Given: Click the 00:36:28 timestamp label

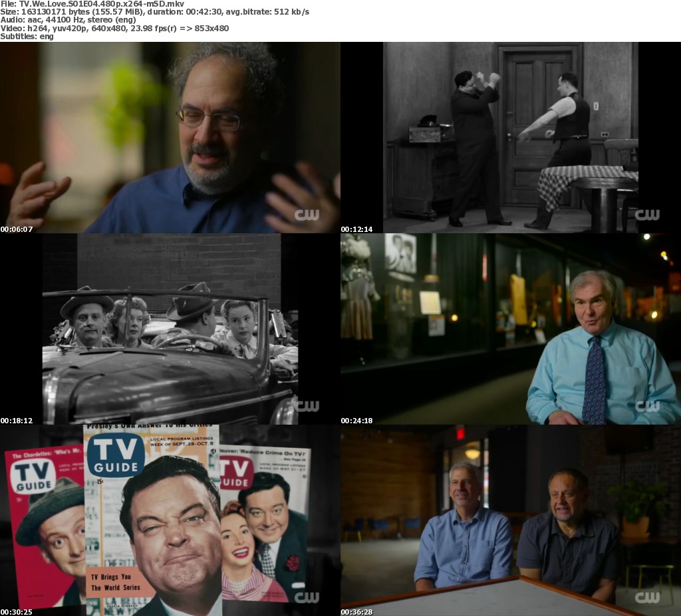Looking at the screenshot, I should tap(357, 611).
